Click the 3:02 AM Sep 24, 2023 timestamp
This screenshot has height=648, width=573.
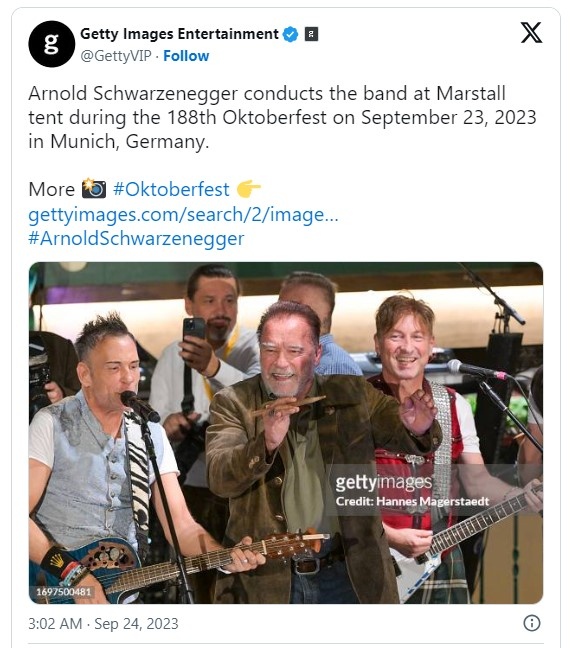103,624
